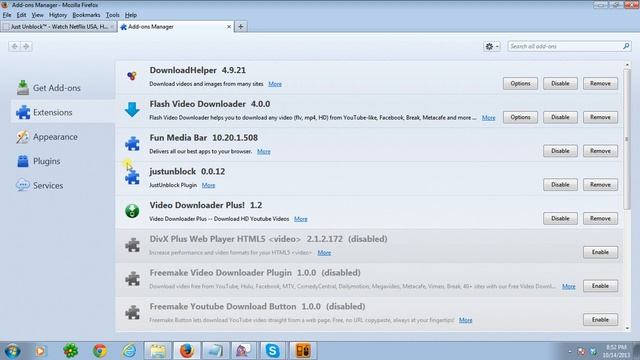Viewport: 640px width, 360px height.
Task: Open the Windows Start menu
Action: point(13,351)
